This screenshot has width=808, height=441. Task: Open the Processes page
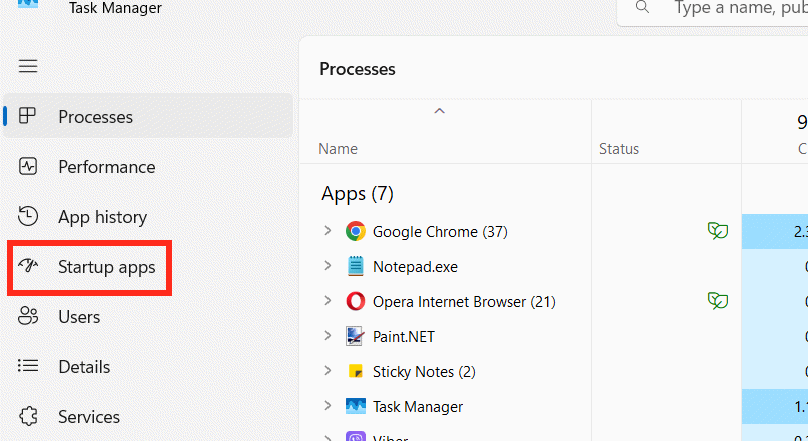148,116
